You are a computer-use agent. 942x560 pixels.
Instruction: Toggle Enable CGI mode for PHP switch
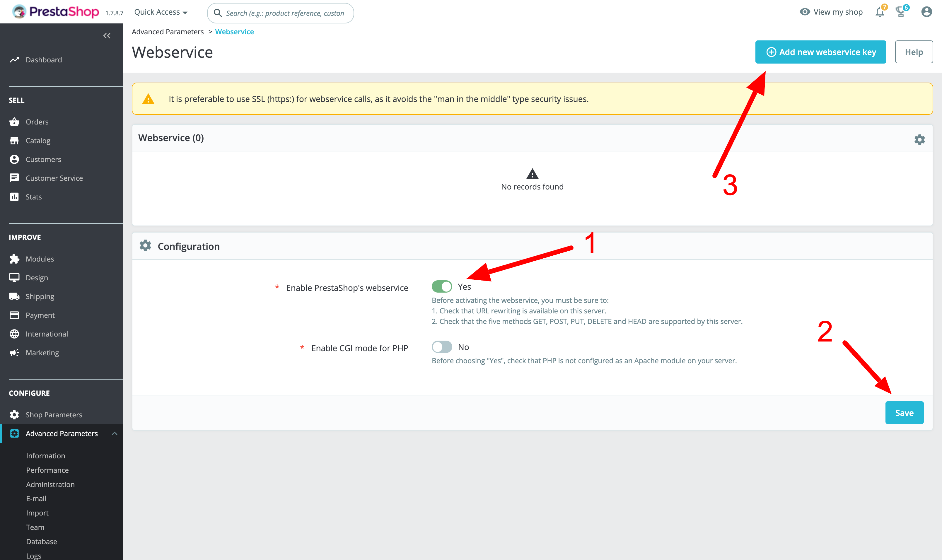(x=442, y=347)
